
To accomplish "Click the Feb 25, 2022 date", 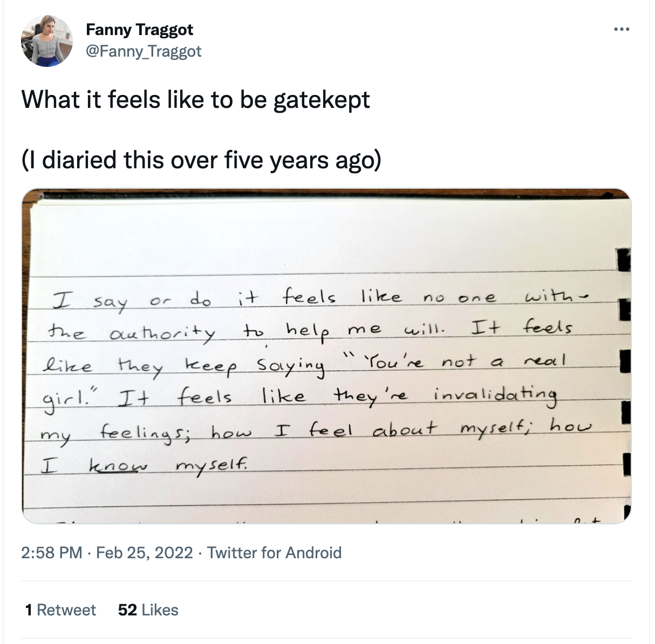I will (144, 552).
